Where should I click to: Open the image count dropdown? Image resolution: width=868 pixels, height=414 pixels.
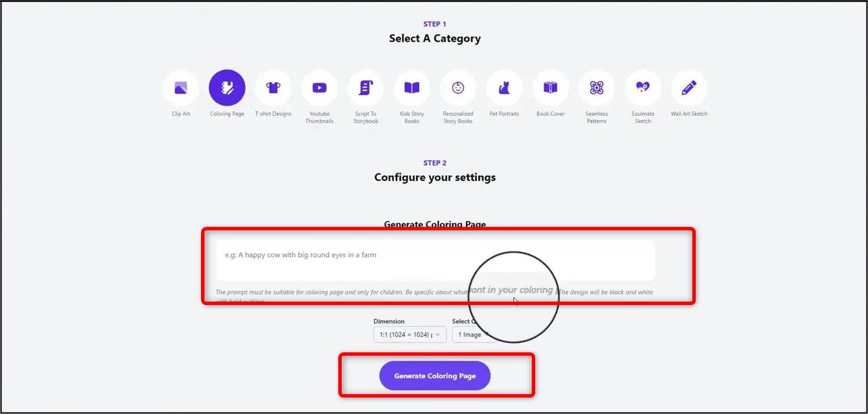[471, 334]
